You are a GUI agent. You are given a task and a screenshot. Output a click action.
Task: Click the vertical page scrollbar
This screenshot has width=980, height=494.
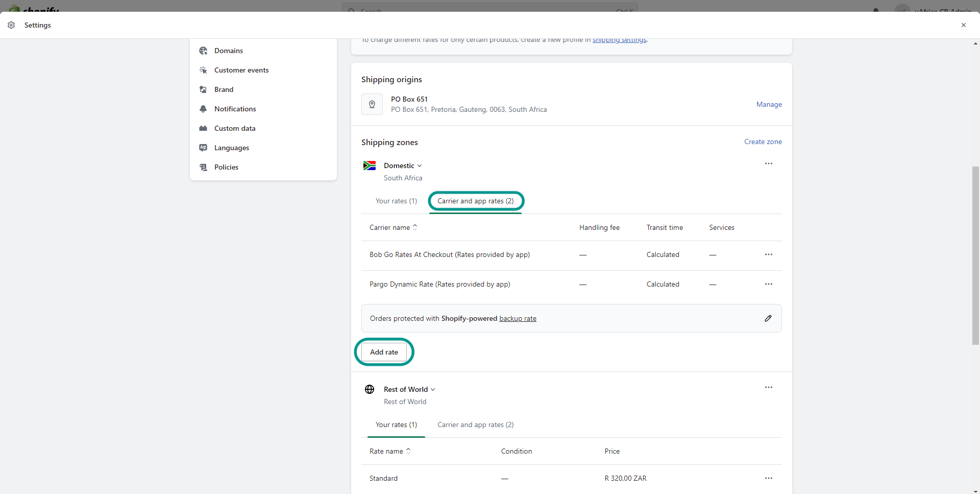pyautogui.click(x=975, y=255)
